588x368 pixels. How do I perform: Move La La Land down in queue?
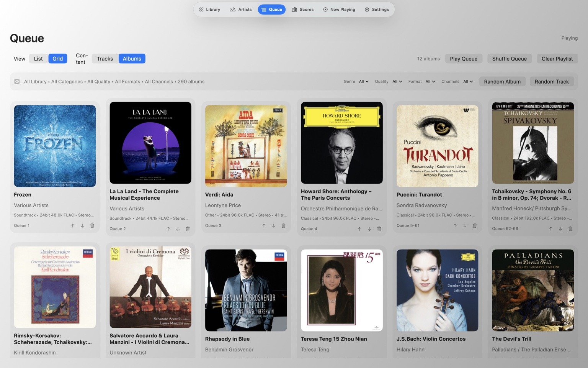click(178, 229)
